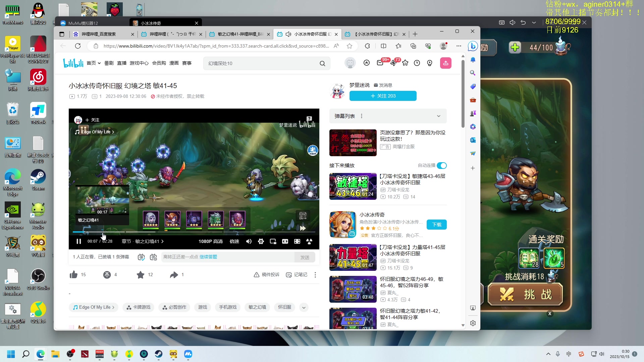Image resolution: width=644 pixels, height=362 pixels.
Task: Click pink upload button
Action: 446,63
